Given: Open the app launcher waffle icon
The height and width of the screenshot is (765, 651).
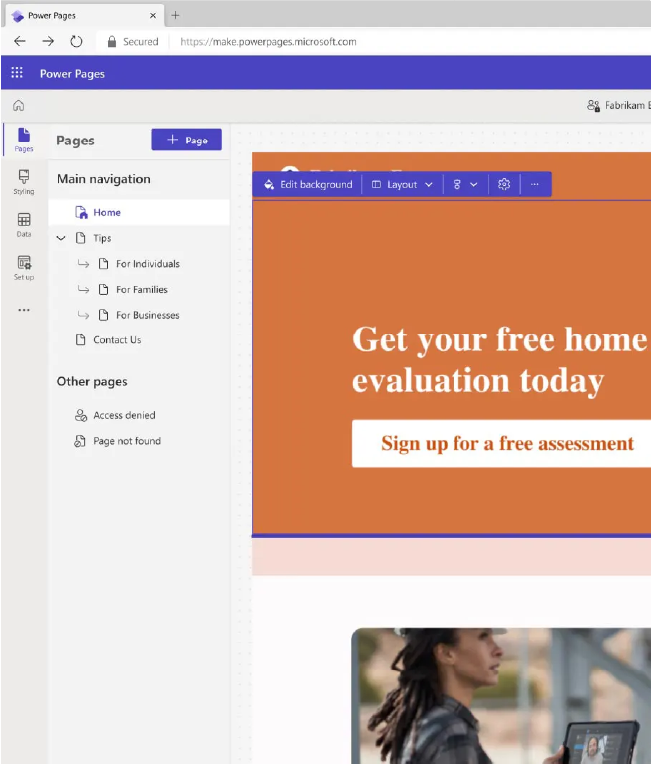Looking at the screenshot, I should tap(17, 73).
